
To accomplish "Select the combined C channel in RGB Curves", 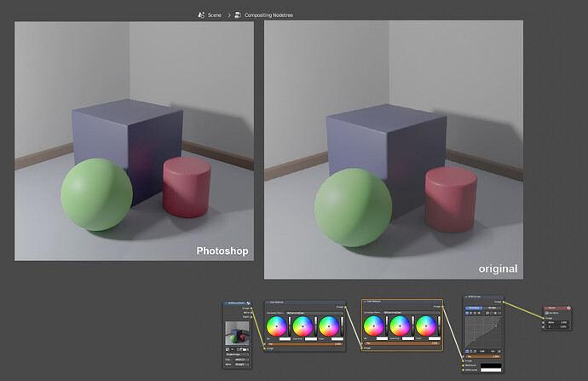I will point(467,313).
